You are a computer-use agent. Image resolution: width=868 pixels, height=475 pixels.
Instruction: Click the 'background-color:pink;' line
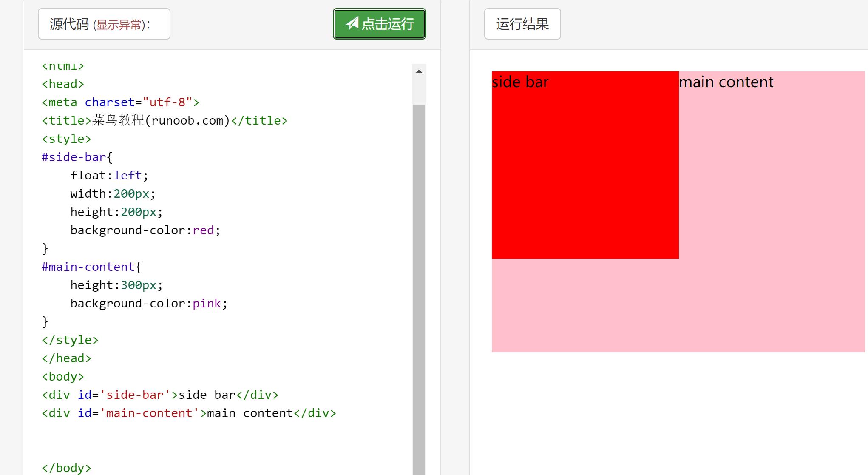coord(149,304)
